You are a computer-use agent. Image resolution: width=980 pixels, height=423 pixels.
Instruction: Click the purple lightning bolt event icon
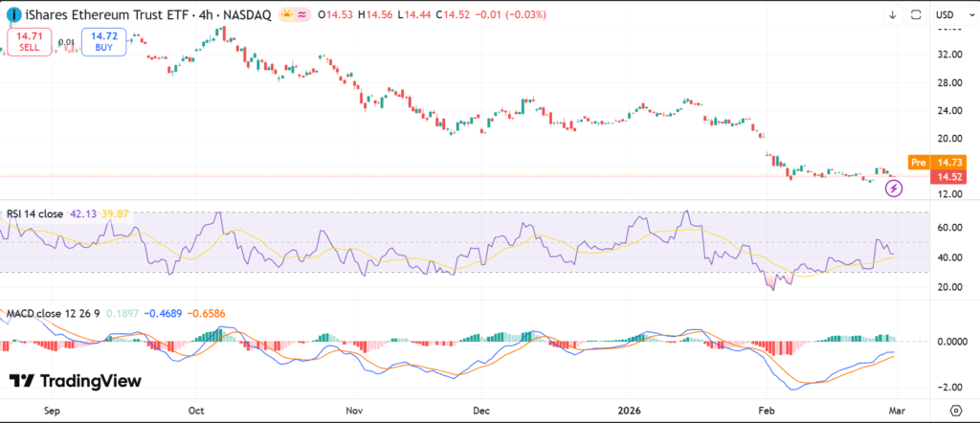(x=894, y=188)
